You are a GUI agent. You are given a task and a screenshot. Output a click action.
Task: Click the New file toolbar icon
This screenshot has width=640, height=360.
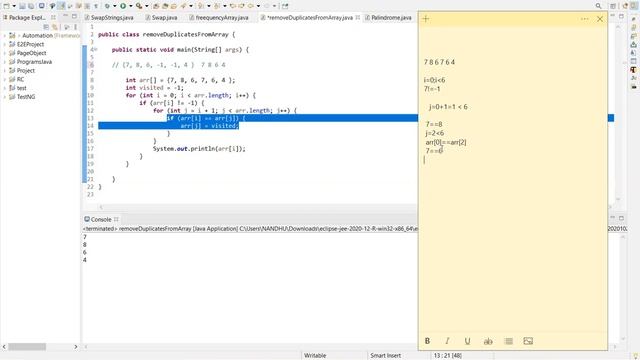[x=6, y=6]
